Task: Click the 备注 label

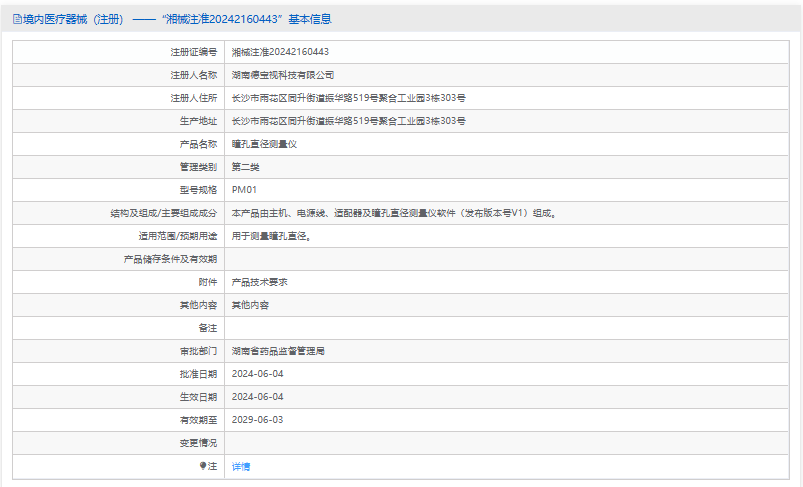Action: coord(208,328)
